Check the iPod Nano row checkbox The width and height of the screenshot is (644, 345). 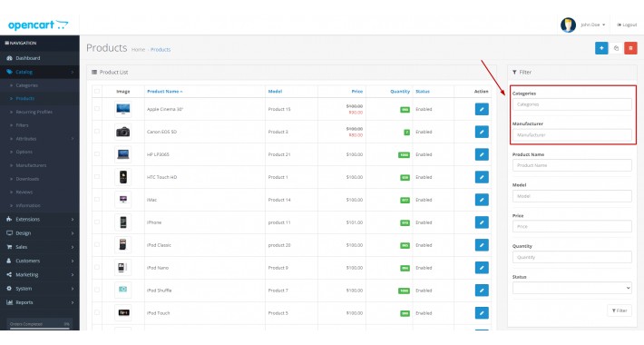pos(97,267)
